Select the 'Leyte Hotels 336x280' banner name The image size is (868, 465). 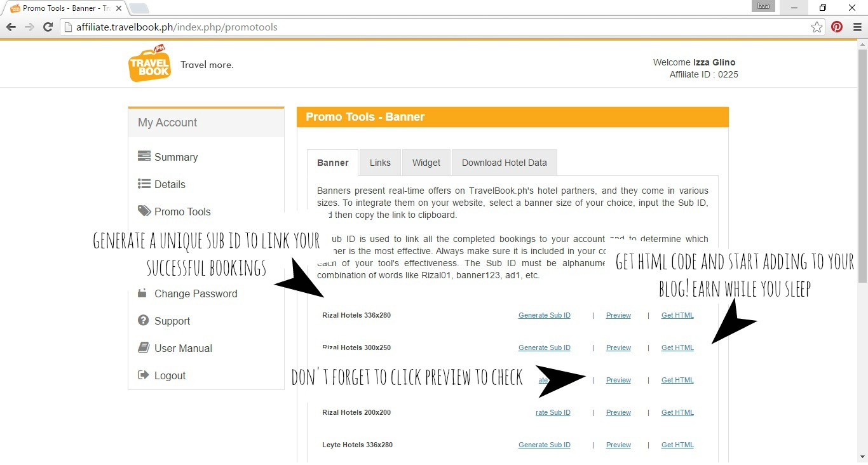[357, 445]
